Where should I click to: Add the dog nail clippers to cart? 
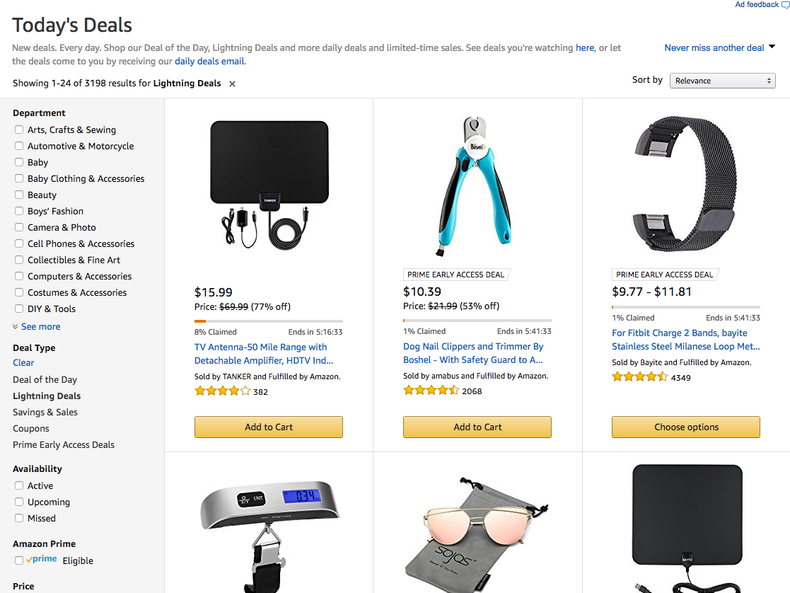[477, 427]
